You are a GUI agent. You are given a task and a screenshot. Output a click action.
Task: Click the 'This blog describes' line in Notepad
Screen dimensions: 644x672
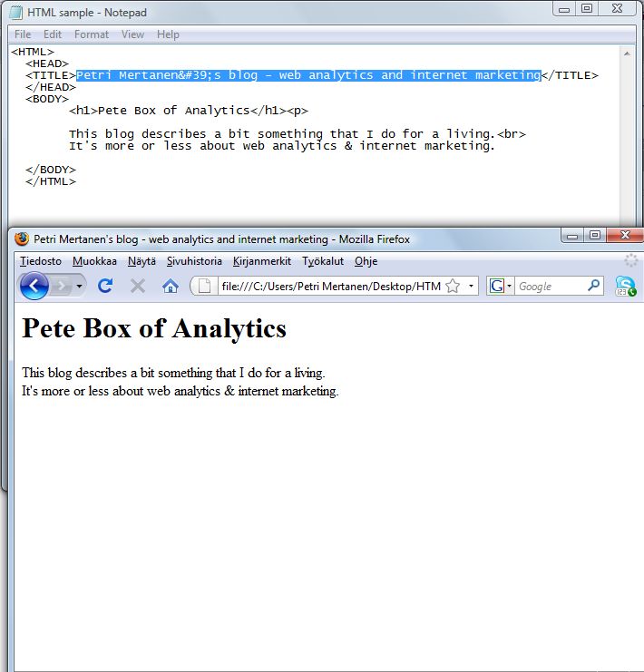pos(298,134)
